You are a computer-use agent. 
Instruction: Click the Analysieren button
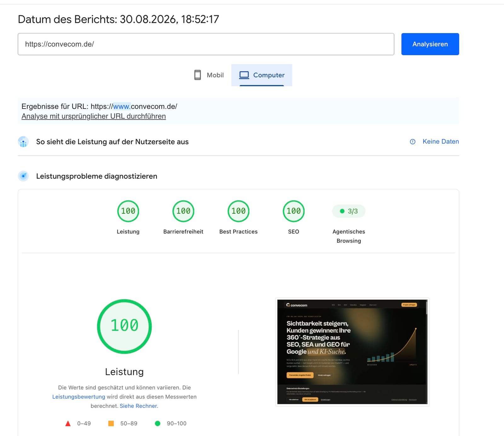[430, 44]
